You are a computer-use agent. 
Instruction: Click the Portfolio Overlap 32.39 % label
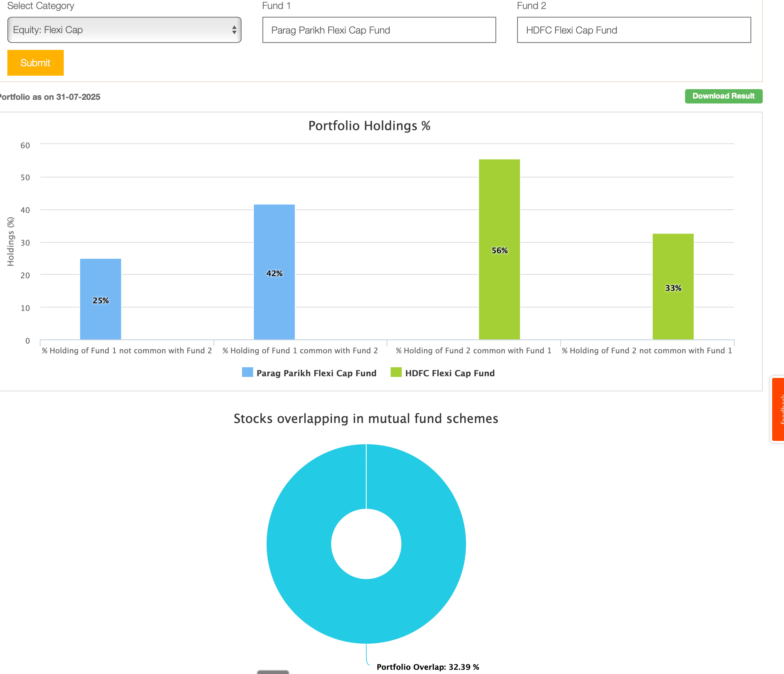click(428, 667)
